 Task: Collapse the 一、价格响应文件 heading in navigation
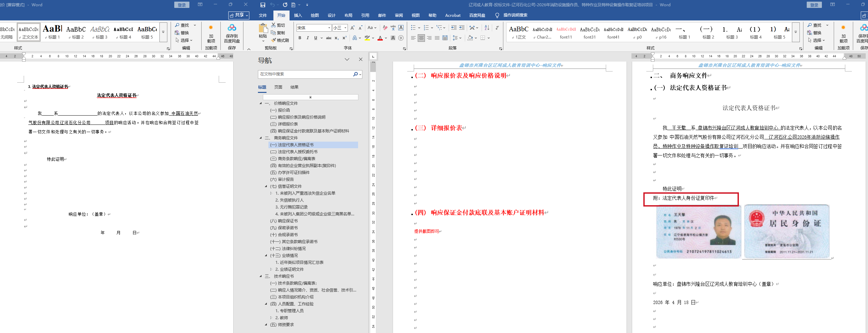pyautogui.click(x=261, y=103)
